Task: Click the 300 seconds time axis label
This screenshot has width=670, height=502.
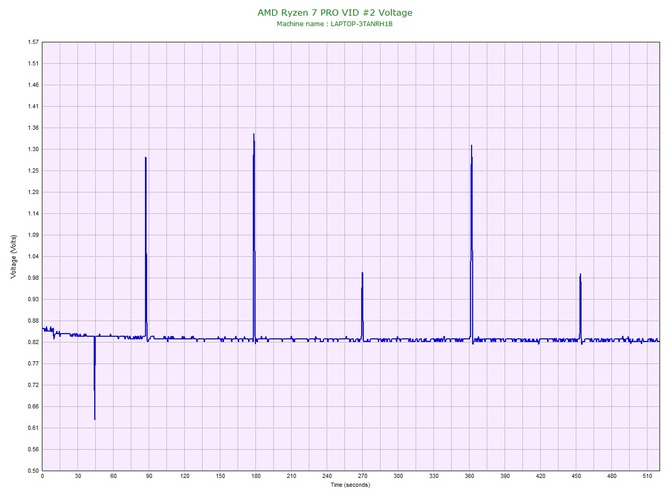Action: (x=398, y=476)
